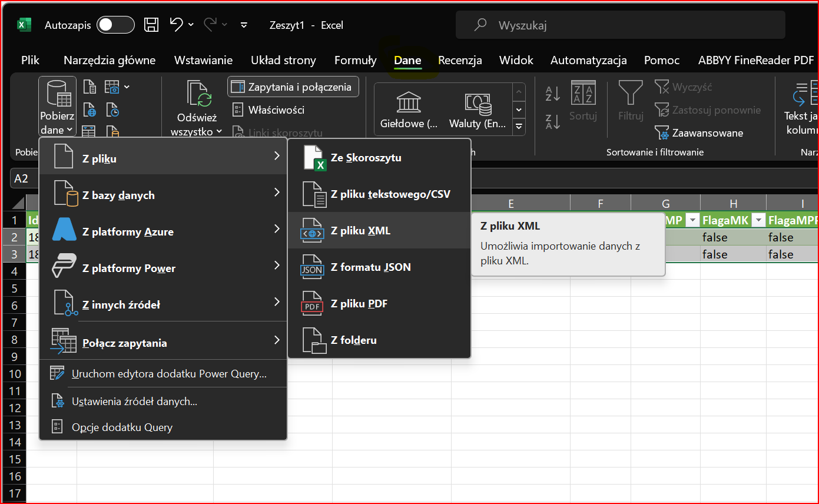Toggle the Zapytania i połączenia pane button
819x504 pixels.
[x=293, y=87]
